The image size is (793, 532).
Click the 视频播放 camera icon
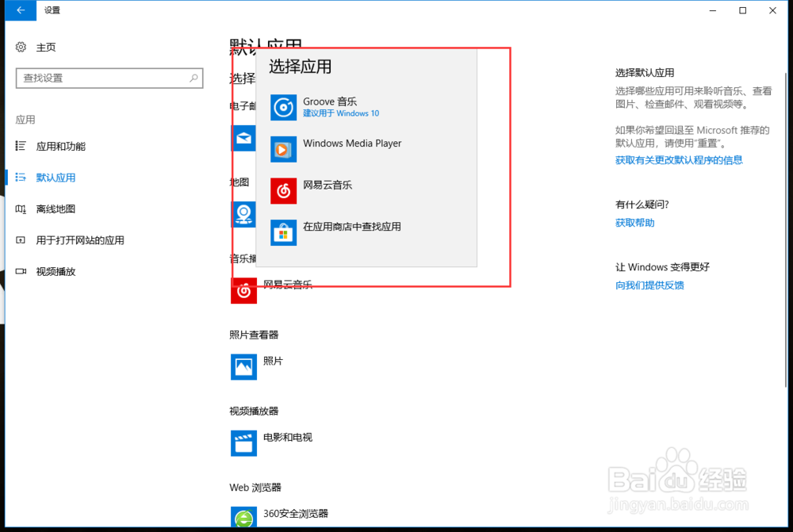click(21, 272)
